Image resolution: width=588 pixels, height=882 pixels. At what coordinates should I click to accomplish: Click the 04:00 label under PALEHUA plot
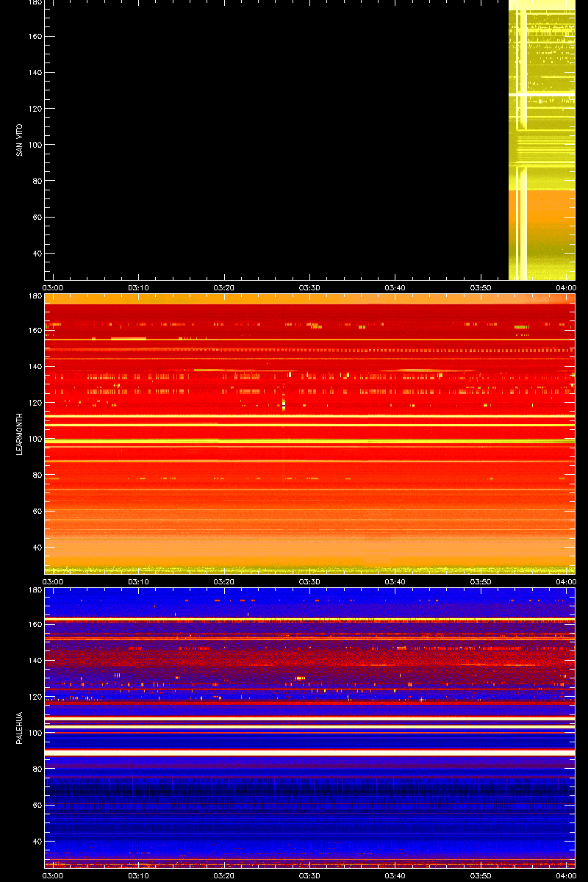point(566,875)
